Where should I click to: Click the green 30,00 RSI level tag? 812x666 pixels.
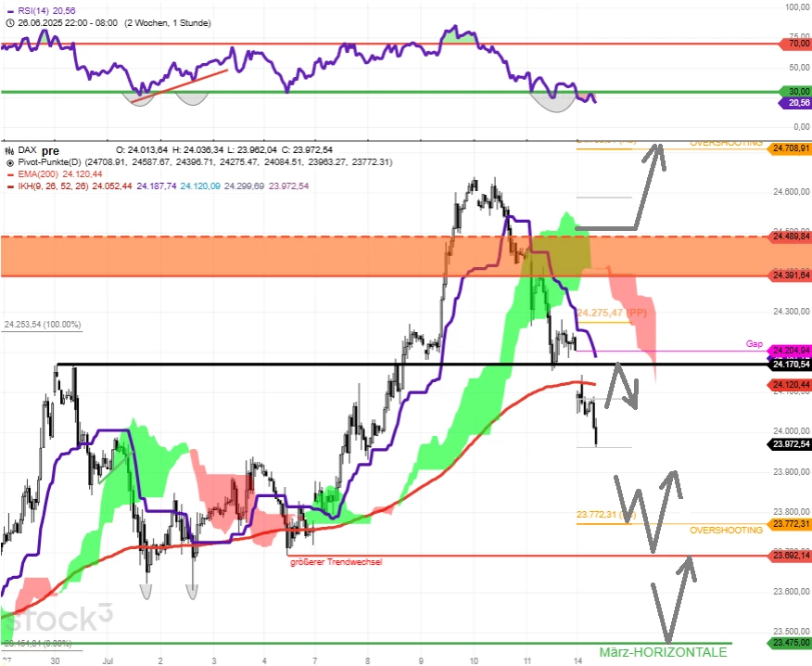[x=797, y=91]
